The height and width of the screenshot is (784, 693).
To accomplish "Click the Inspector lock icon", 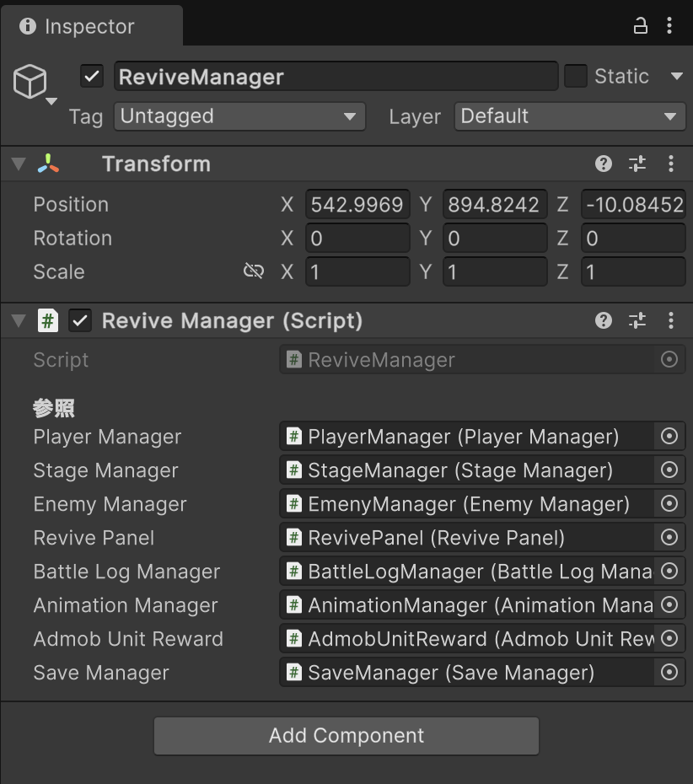I will 641,26.
